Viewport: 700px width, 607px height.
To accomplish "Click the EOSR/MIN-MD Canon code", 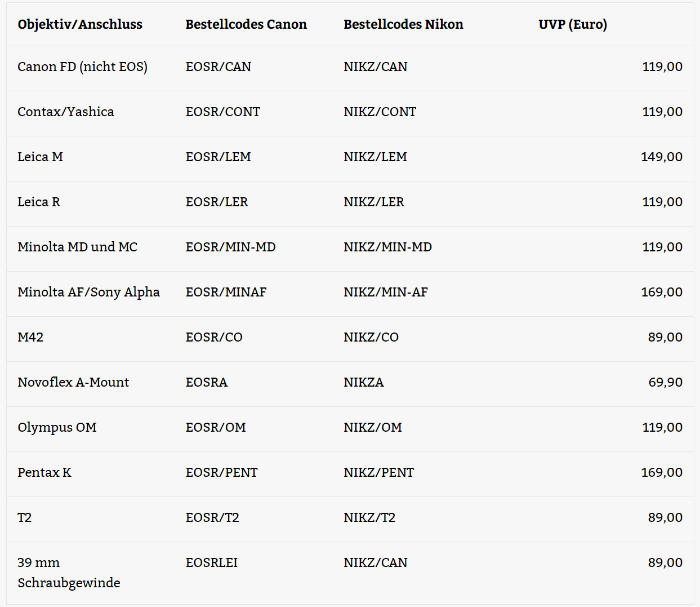I will pos(231,247).
